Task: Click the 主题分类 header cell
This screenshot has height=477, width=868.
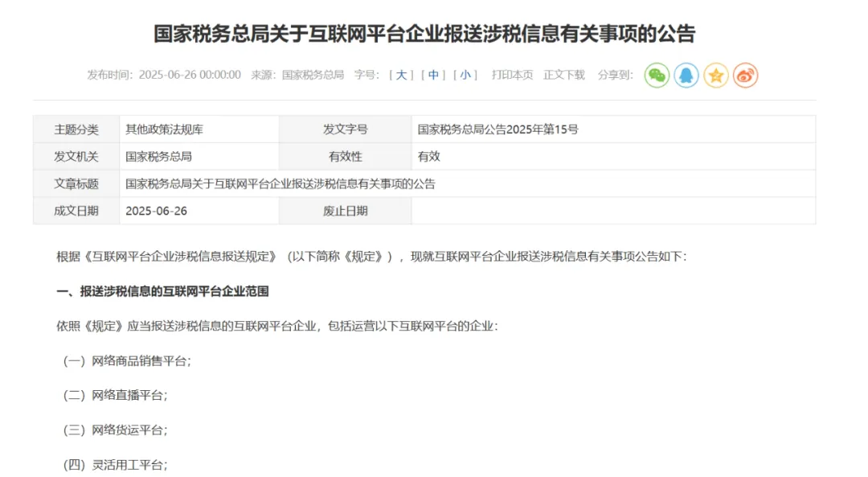Action: pos(76,130)
